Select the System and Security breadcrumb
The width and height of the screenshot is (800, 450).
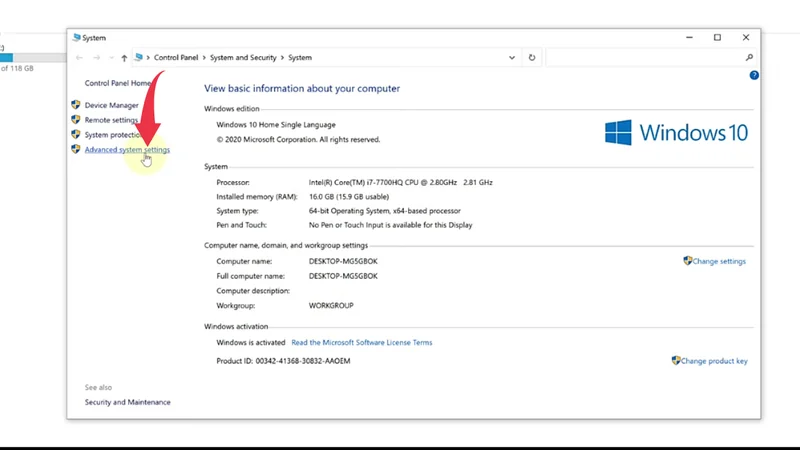[241, 58]
